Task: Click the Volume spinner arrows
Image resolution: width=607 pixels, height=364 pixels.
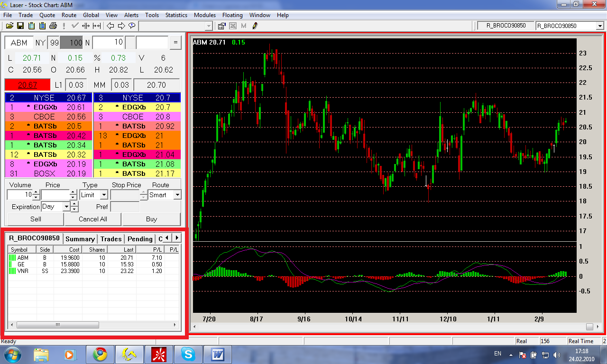Action: 36,195
